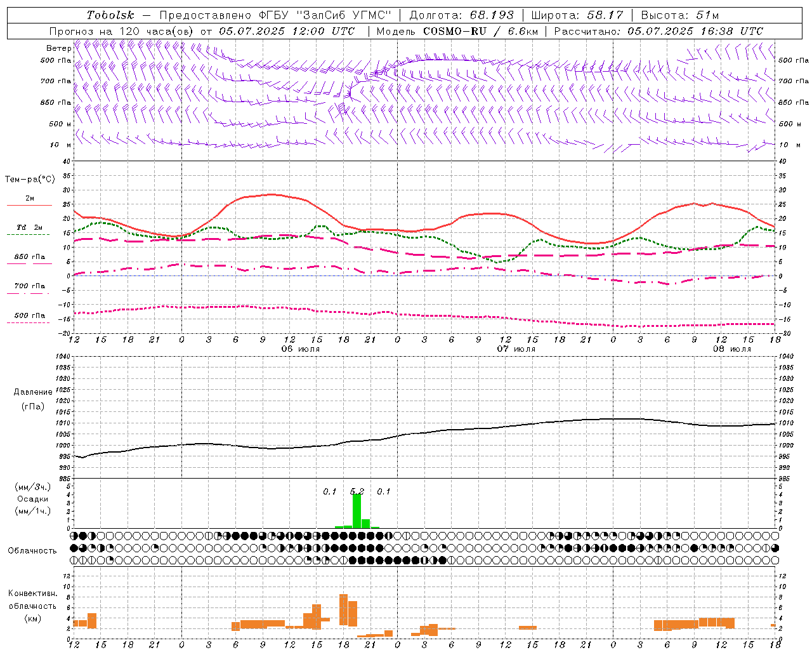Click the 'Ветер' wind panel label
Viewport: 812px width, 650px height.
(x=58, y=48)
